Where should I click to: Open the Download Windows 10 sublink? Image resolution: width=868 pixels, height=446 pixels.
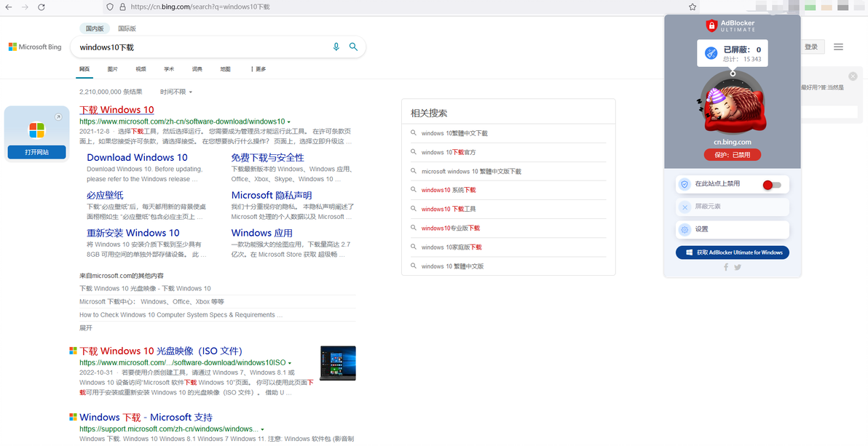(x=138, y=158)
